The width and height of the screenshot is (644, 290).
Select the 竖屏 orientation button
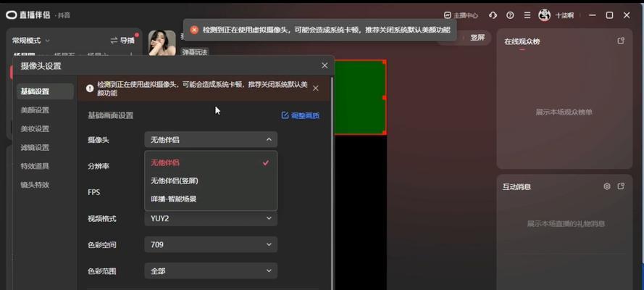[x=477, y=38]
